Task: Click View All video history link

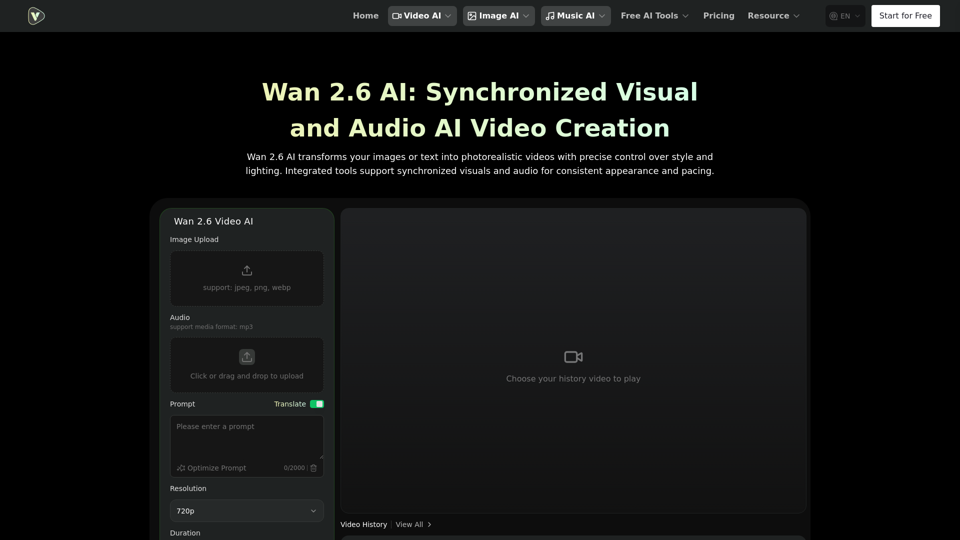Action: 413,524
